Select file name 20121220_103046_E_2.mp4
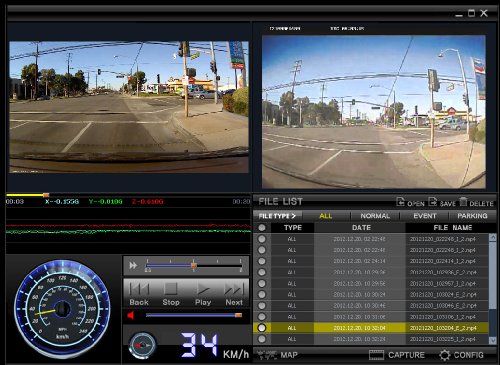This screenshot has height=365, width=500. tap(443, 306)
